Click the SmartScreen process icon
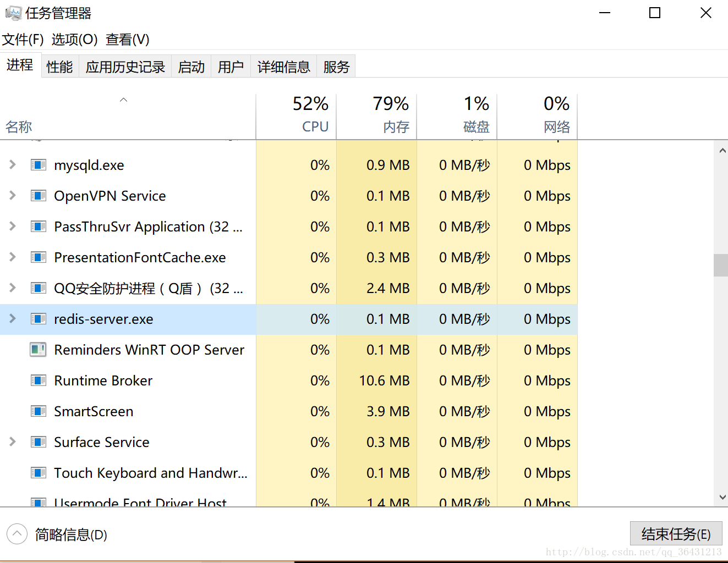The height and width of the screenshot is (563, 728). click(x=38, y=411)
